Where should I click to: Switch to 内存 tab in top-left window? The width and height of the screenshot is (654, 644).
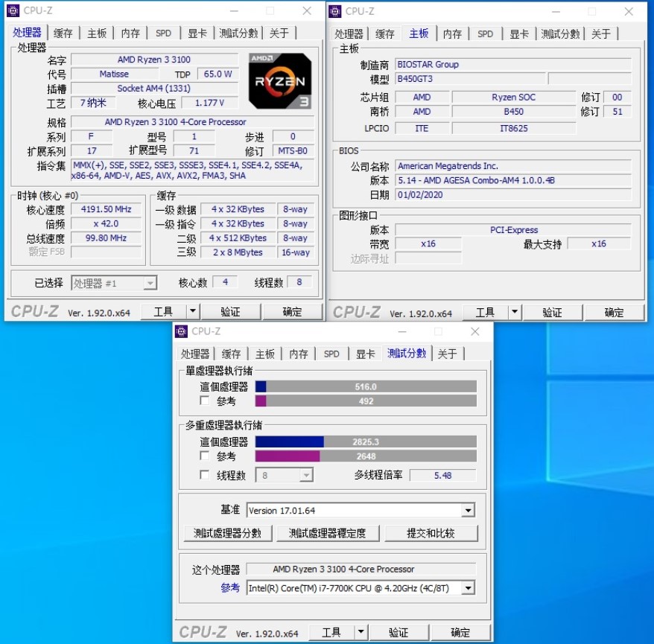click(x=130, y=33)
